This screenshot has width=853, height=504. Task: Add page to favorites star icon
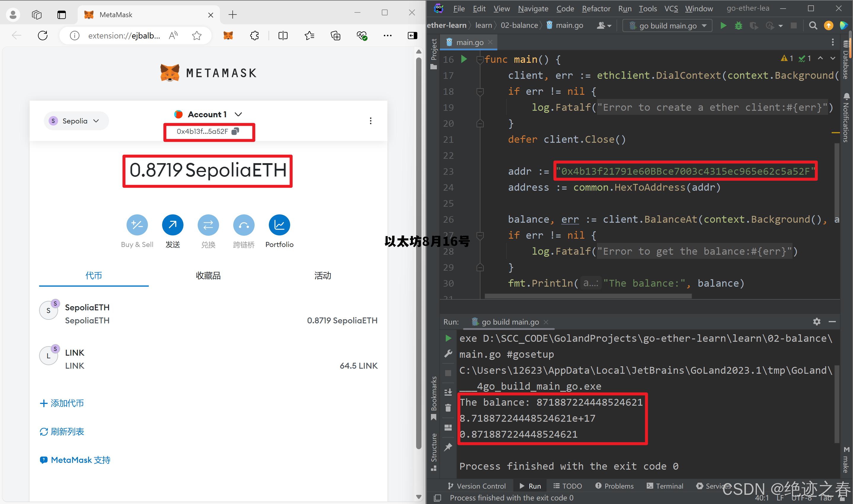pos(197,35)
